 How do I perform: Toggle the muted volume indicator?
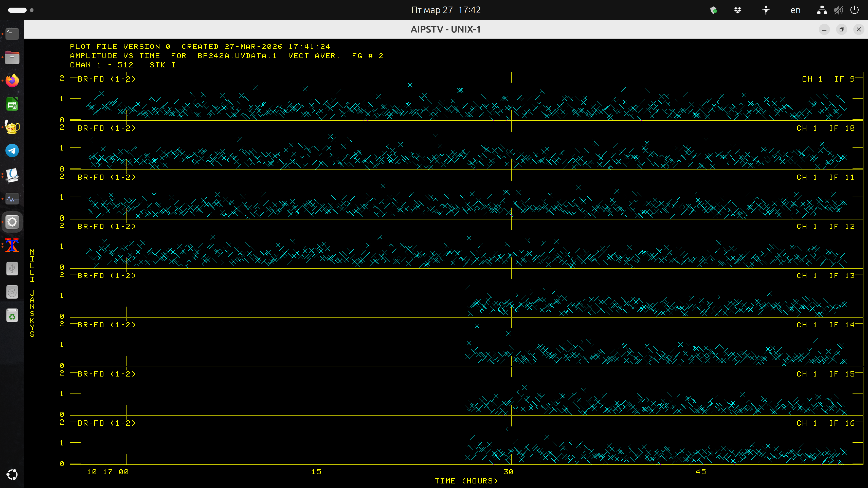click(838, 10)
